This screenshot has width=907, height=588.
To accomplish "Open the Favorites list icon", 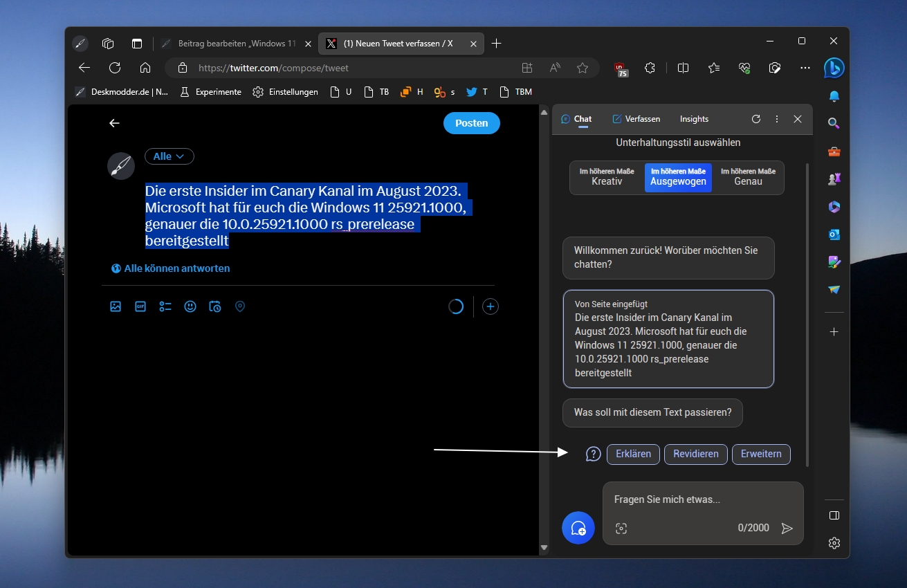I will [x=714, y=68].
